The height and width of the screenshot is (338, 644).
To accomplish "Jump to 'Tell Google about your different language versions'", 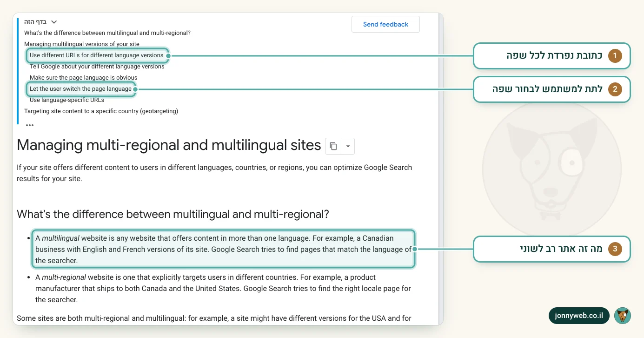I will point(97,67).
